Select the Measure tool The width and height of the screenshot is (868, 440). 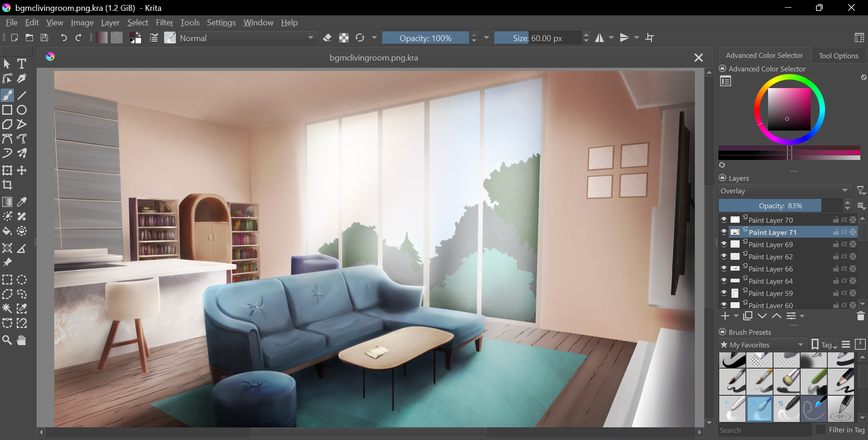[x=22, y=248]
